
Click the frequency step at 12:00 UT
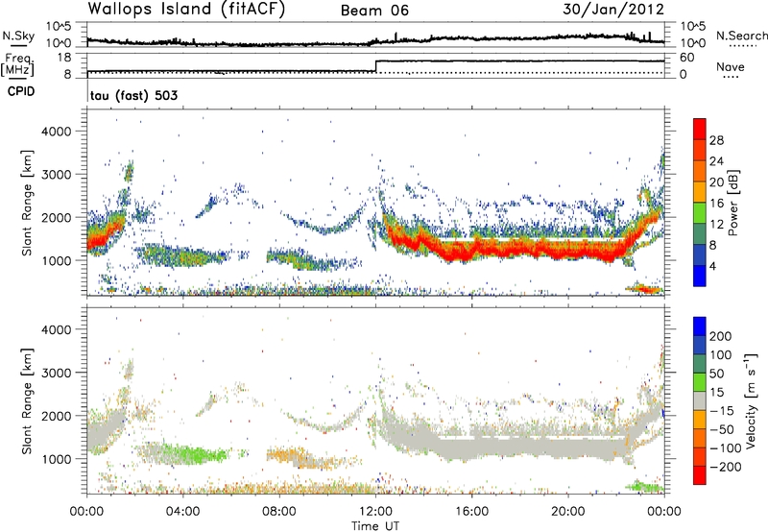[375, 66]
